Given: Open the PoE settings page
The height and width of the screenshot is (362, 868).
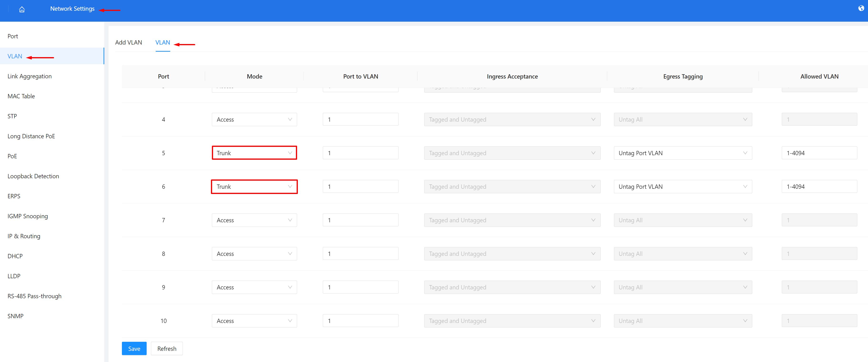Looking at the screenshot, I should pos(12,156).
